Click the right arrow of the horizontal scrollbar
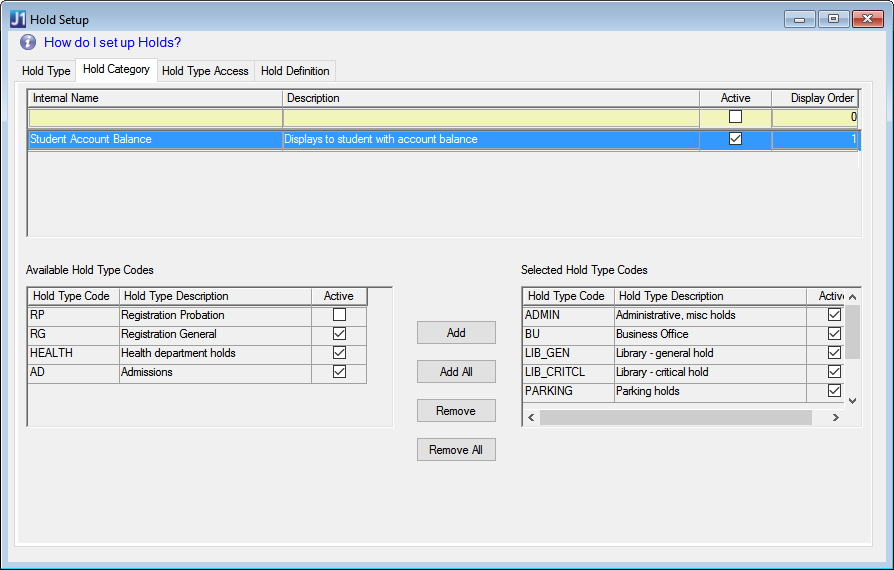The height and width of the screenshot is (570, 894). click(835, 418)
